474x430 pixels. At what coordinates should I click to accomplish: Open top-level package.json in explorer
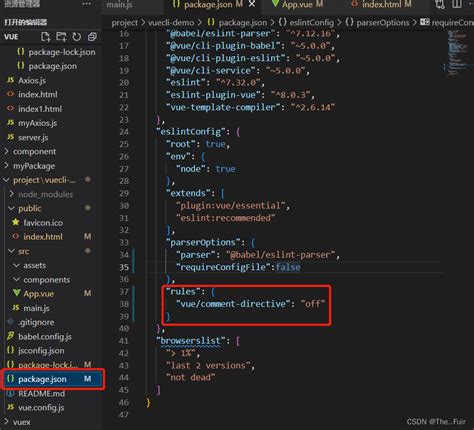click(x=52, y=66)
